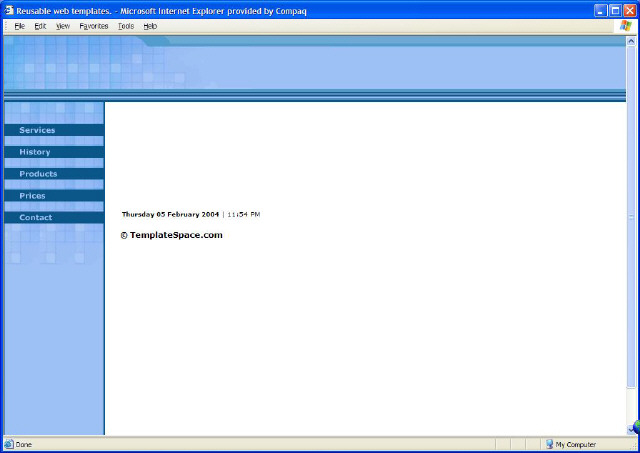The image size is (640, 453).
Task: Go to the Services page link
Action: coord(37,130)
